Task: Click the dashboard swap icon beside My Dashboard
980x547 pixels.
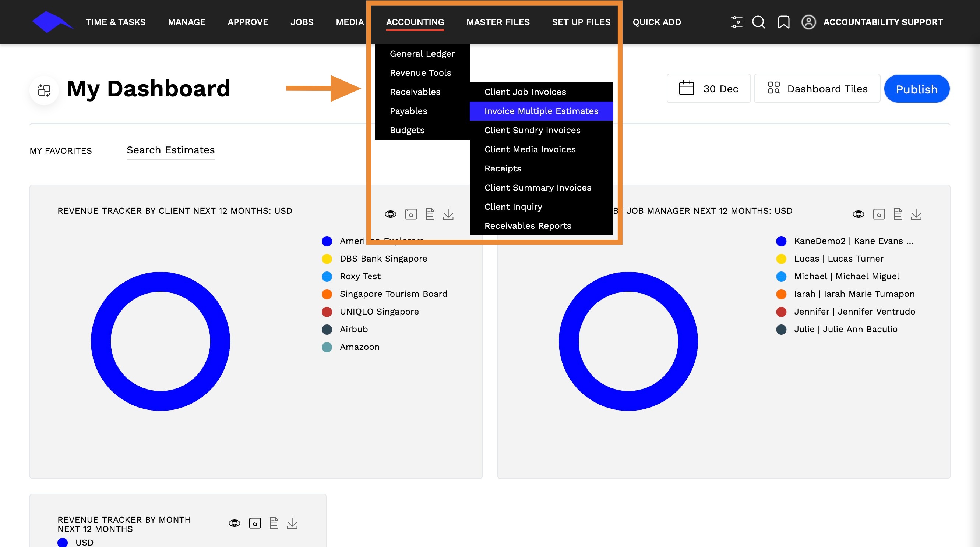Action: click(44, 90)
